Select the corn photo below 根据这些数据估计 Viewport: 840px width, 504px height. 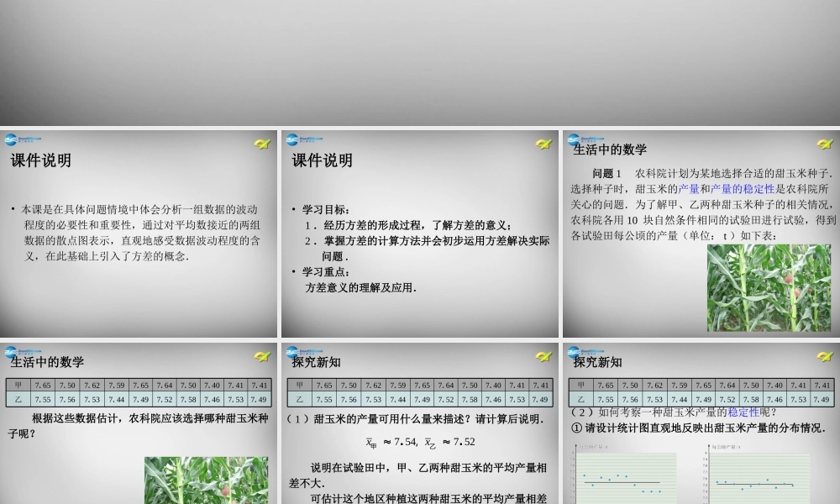[207, 480]
